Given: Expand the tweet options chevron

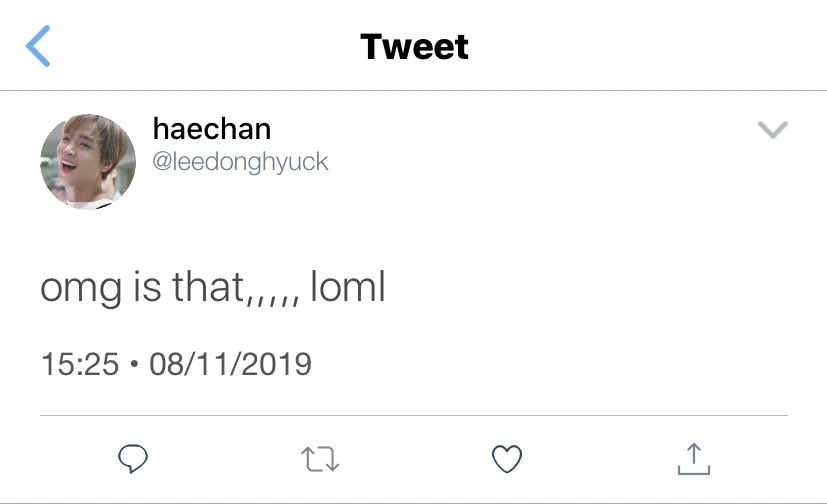Looking at the screenshot, I should point(773,129).
